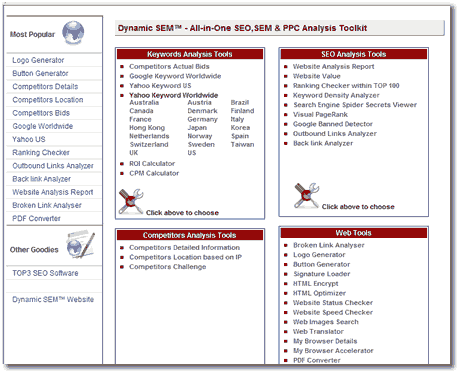Choose Australia under Yahoo Keyword Worldwide

point(144,103)
